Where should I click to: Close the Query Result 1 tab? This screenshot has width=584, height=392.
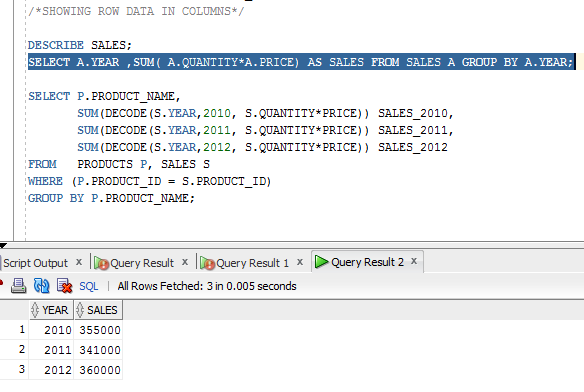point(300,262)
